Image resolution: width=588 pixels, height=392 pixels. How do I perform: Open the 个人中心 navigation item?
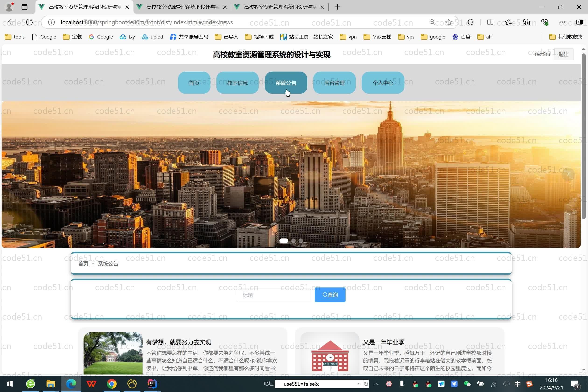(383, 83)
